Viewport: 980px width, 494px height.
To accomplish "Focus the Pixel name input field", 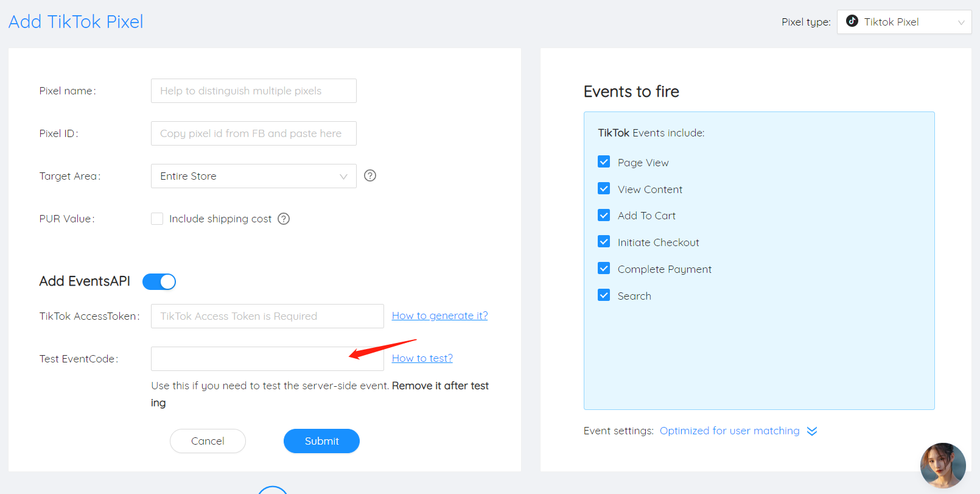I will pos(254,91).
